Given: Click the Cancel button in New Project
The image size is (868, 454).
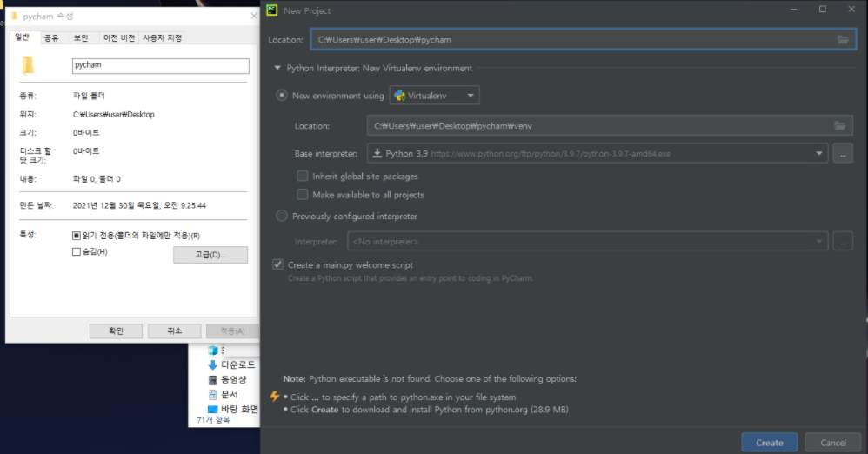Looking at the screenshot, I should point(833,443).
